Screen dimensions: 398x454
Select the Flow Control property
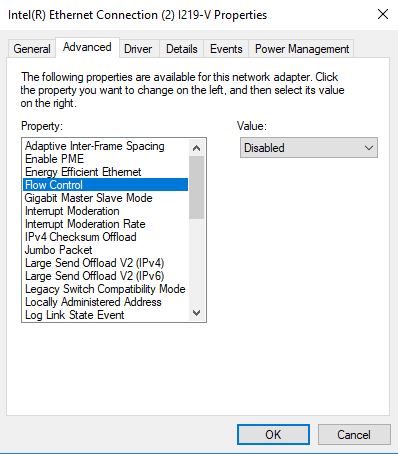coord(105,185)
